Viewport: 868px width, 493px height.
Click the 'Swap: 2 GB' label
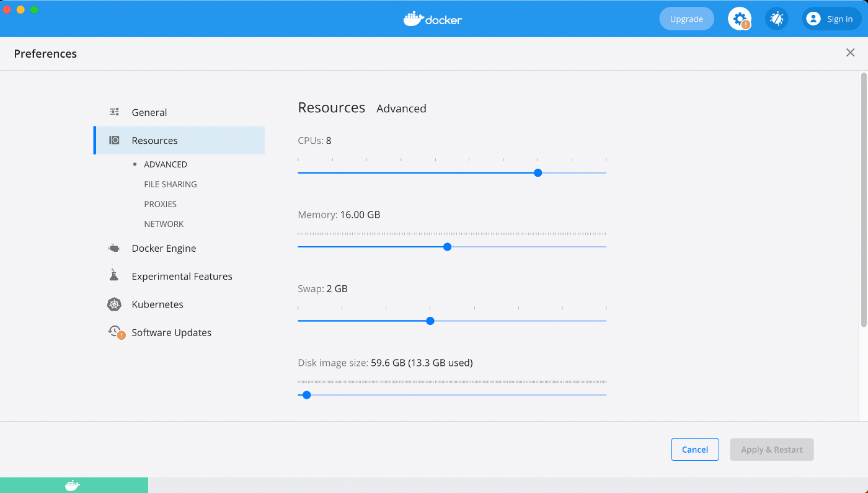coord(322,288)
